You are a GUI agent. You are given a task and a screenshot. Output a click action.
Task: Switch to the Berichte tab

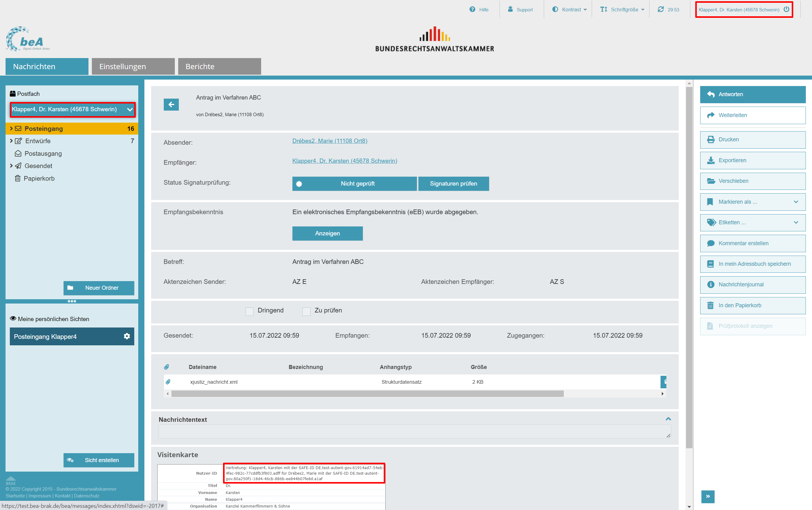219,66
